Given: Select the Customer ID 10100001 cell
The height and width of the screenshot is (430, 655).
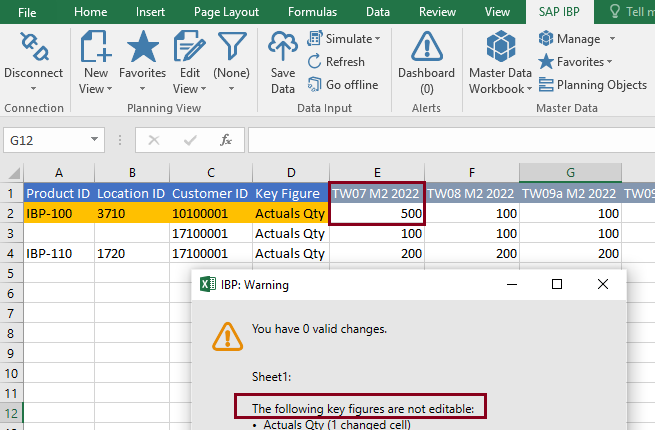Looking at the screenshot, I should point(211,214).
